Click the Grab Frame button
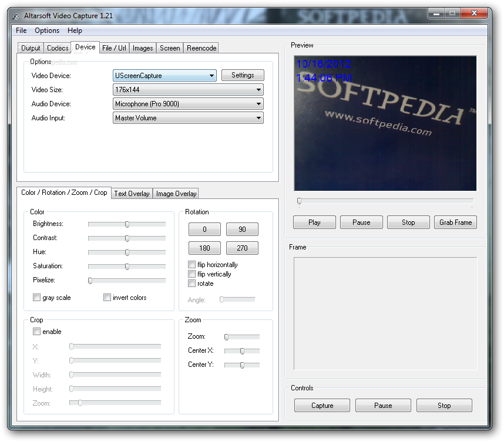The width and height of the screenshot is (504, 442). coord(455,222)
